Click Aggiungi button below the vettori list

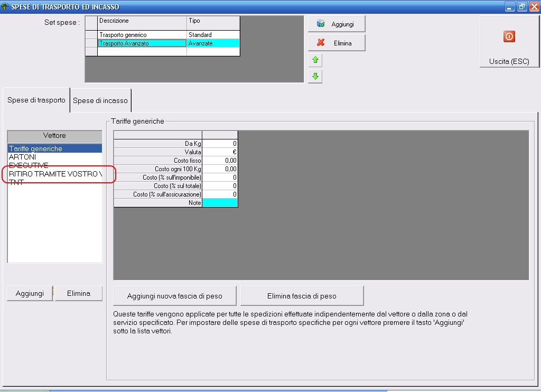pyautogui.click(x=30, y=293)
